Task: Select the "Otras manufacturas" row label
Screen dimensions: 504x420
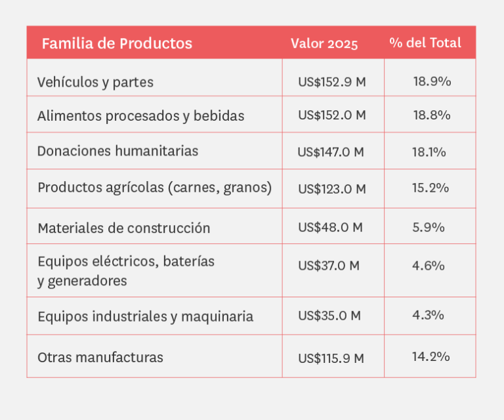Action: pyautogui.click(x=100, y=358)
